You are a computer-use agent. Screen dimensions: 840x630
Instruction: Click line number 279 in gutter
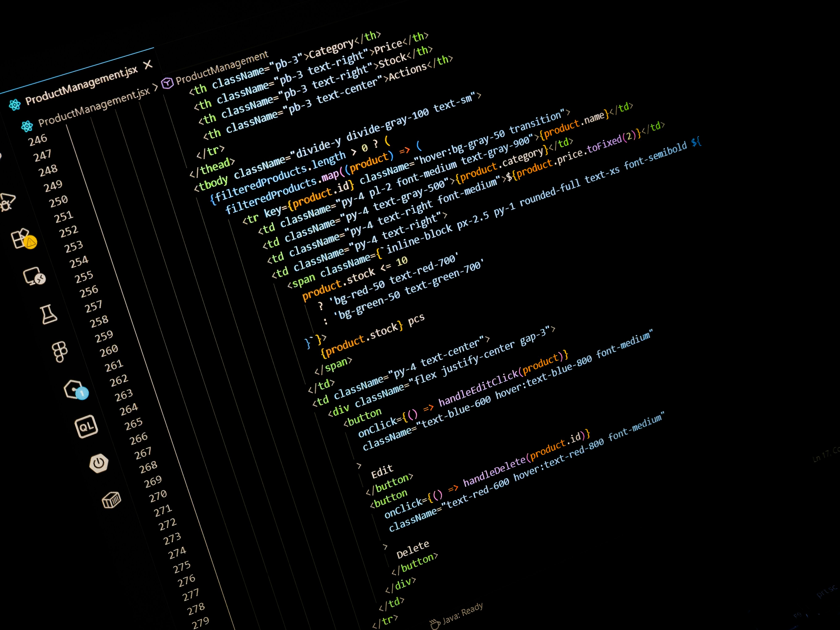click(x=201, y=623)
